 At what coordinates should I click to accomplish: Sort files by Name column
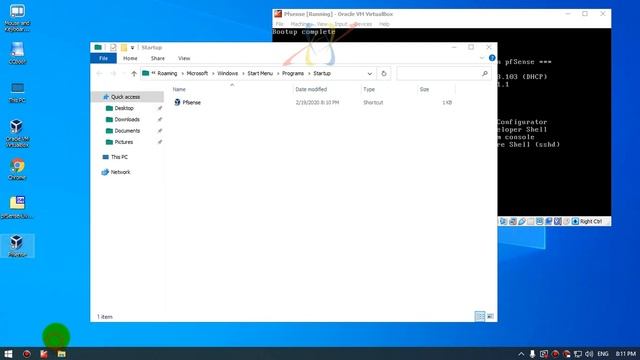pos(179,89)
